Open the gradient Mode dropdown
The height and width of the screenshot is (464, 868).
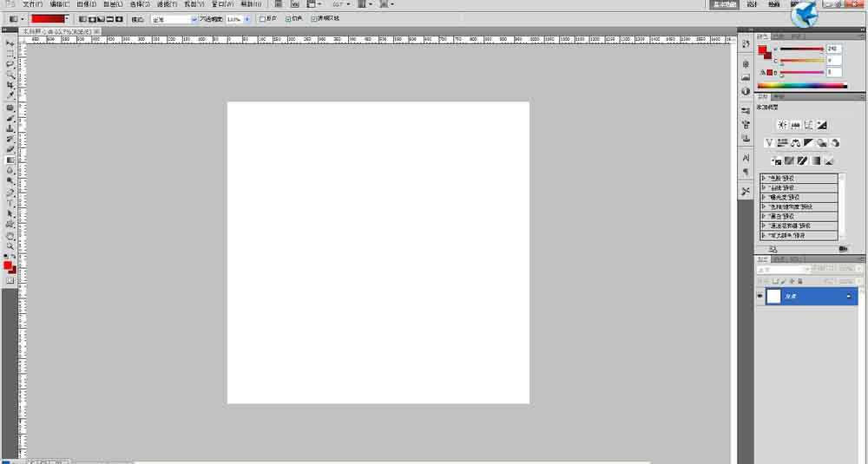click(174, 18)
